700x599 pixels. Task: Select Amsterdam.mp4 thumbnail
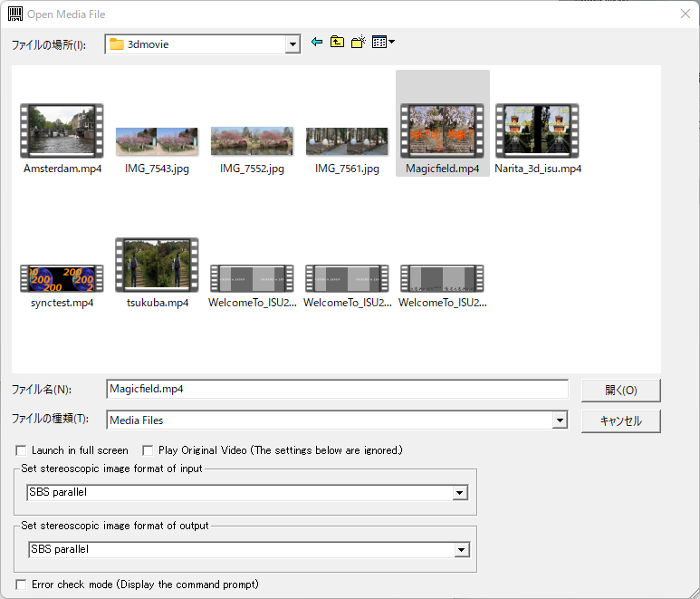[62, 131]
